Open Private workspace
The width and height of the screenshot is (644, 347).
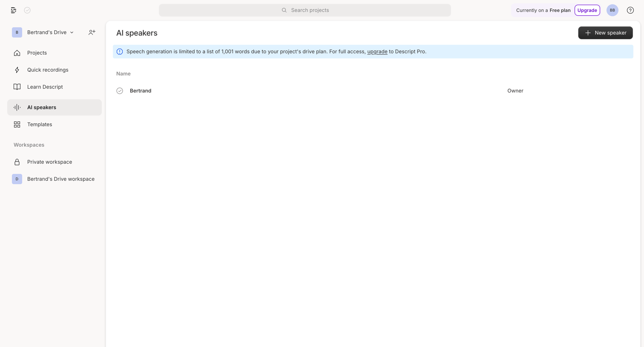pyautogui.click(x=55, y=162)
